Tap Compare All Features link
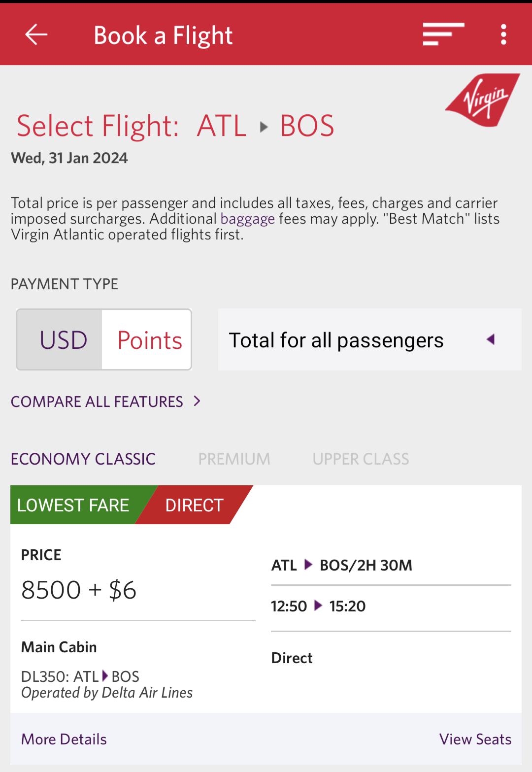 click(x=97, y=402)
